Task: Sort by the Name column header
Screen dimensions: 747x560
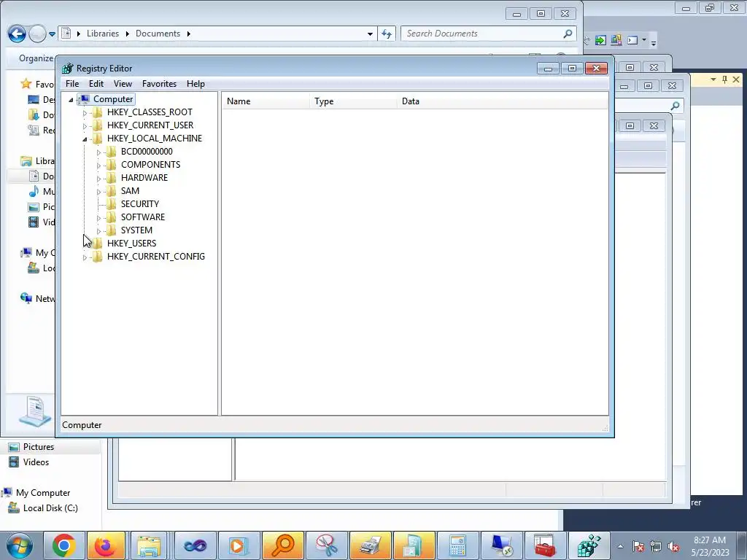Action: tap(266, 101)
